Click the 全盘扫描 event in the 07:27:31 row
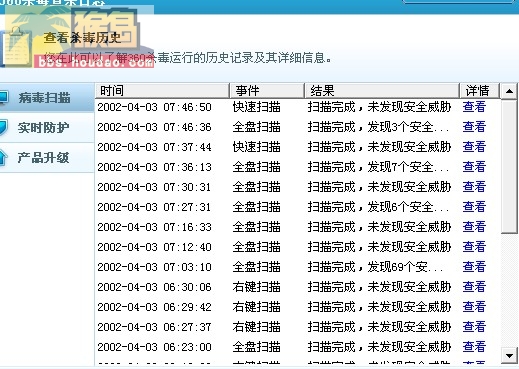The image size is (519, 369). click(256, 207)
